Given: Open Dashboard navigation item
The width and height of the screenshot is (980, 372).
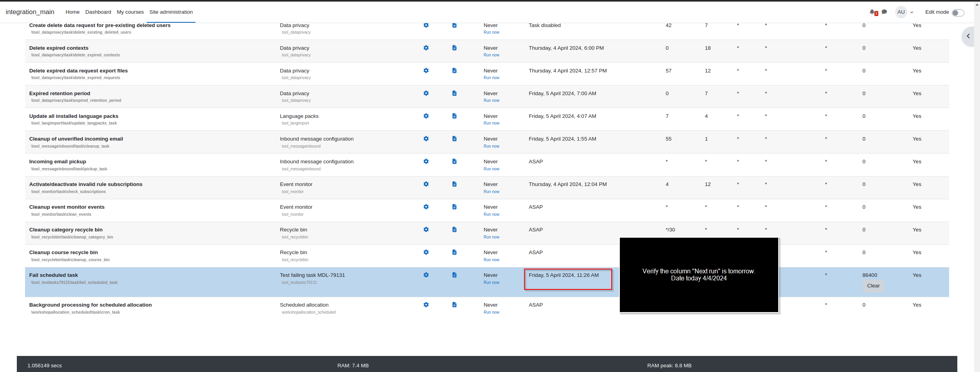Looking at the screenshot, I should (98, 12).
